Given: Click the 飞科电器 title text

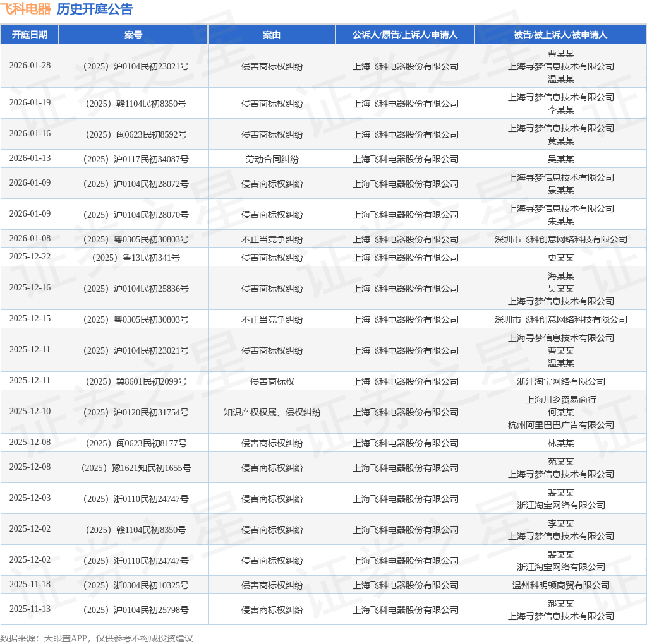Looking at the screenshot, I should [25, 9].
